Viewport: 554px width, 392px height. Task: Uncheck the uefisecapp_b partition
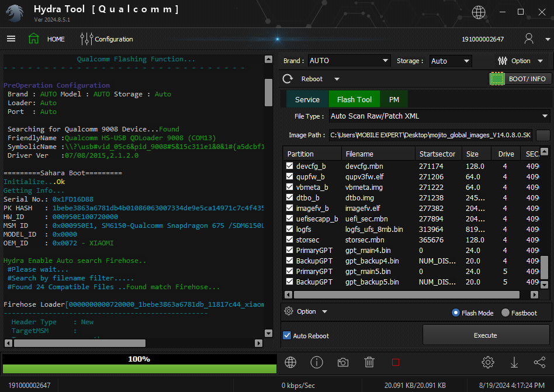289,218
